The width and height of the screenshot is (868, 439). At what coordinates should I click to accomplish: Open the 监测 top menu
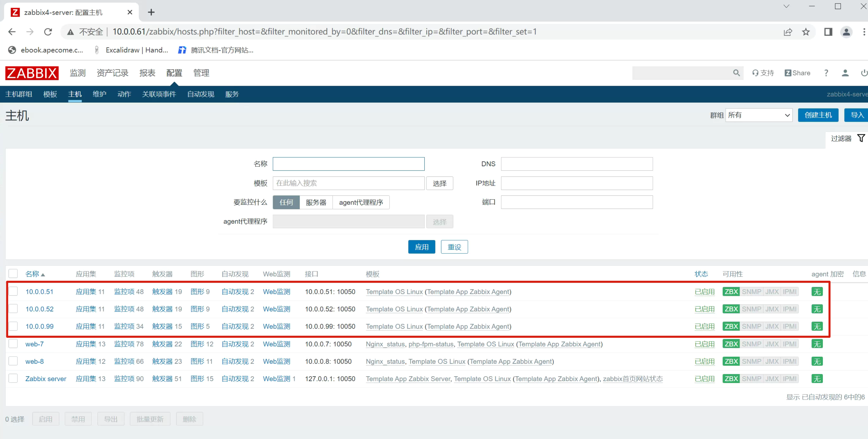coord(78,73)
